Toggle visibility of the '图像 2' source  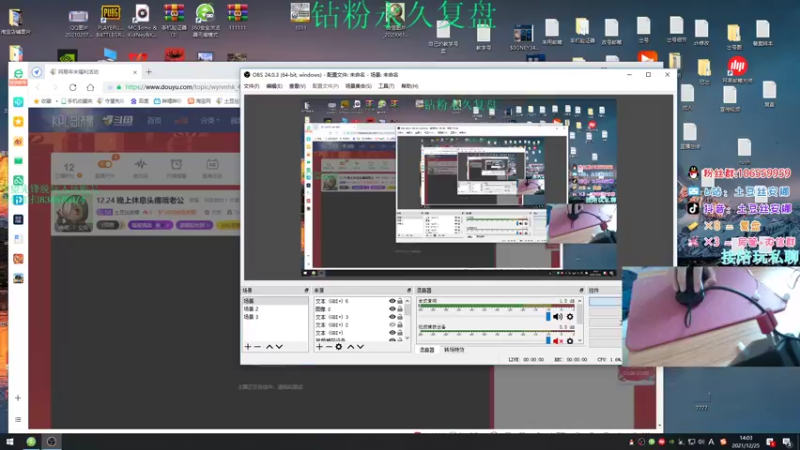click(x=392, y=309)
